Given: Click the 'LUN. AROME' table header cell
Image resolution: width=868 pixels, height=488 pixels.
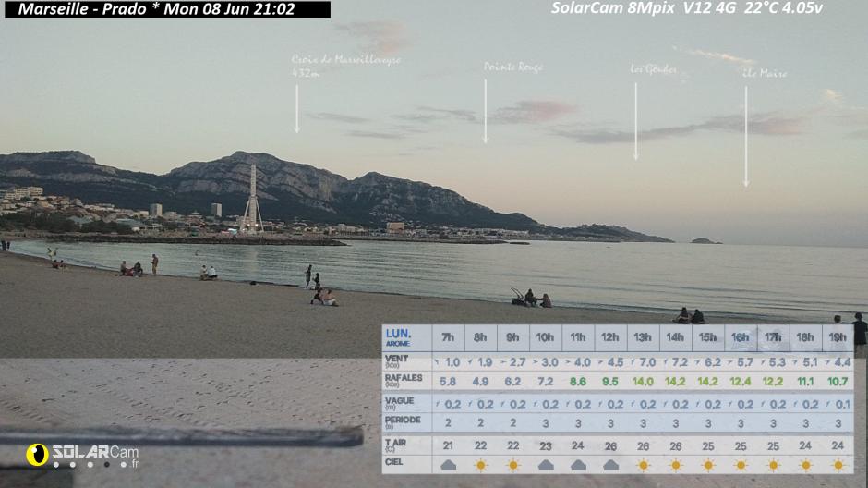Looking at the screenshot, I should (x=406, y=337).
